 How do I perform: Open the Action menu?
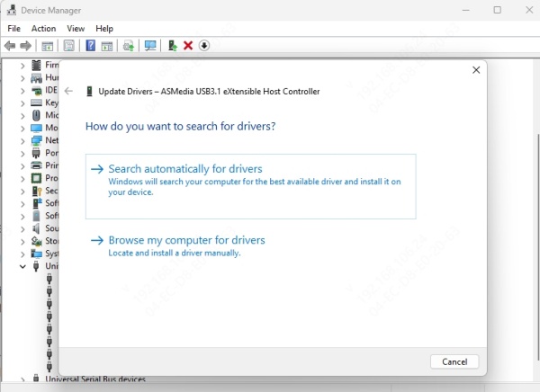[x=43, y=29]
